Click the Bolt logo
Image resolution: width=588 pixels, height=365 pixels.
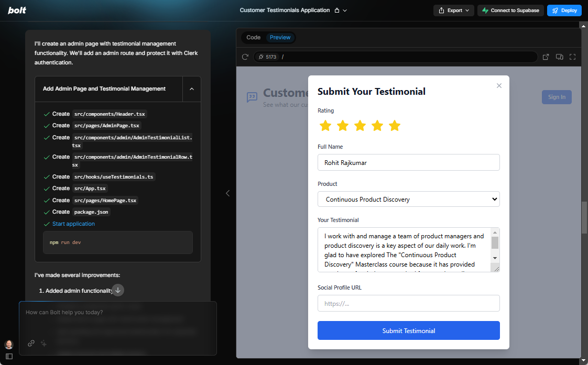17,10
